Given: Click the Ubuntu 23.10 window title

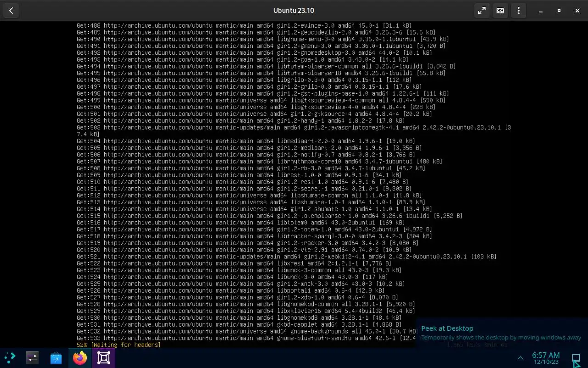Looking at the screenshot, I should [x=294, y=11].
